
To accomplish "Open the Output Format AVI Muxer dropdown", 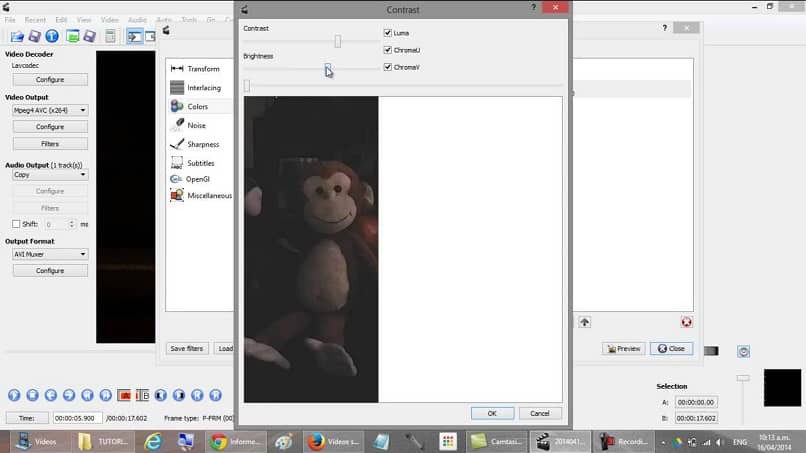I will (x=50, y=254).
